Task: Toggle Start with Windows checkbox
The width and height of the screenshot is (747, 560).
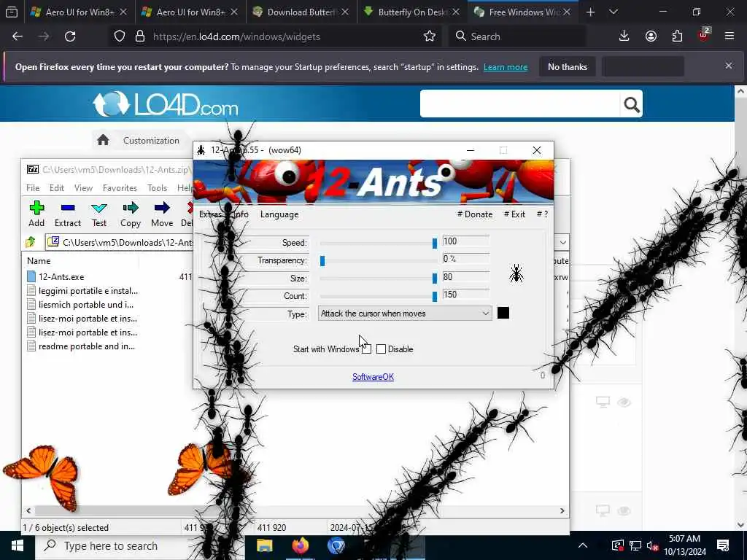Action: pos(366,349)
